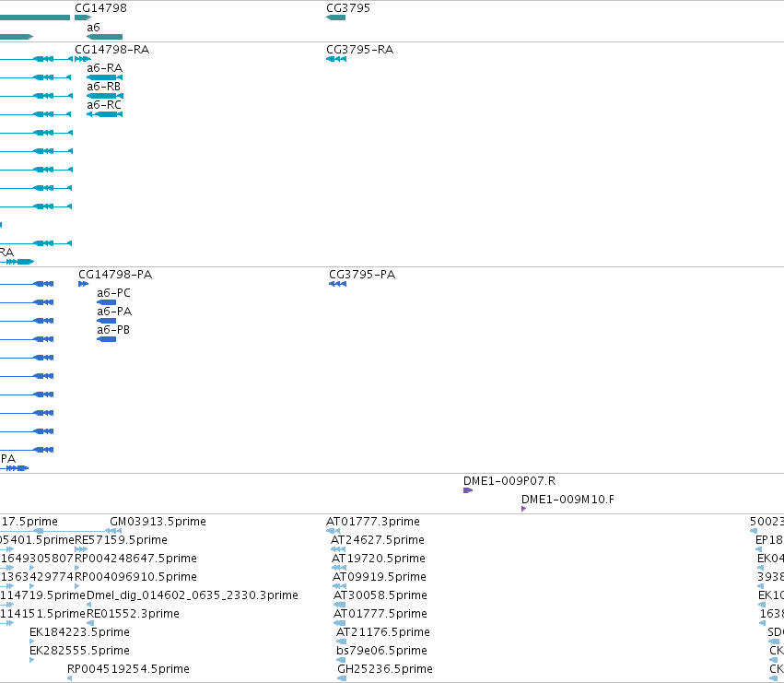Select the DME1-009P07.R feature label
784x683 pixels.
coord(509,481)
